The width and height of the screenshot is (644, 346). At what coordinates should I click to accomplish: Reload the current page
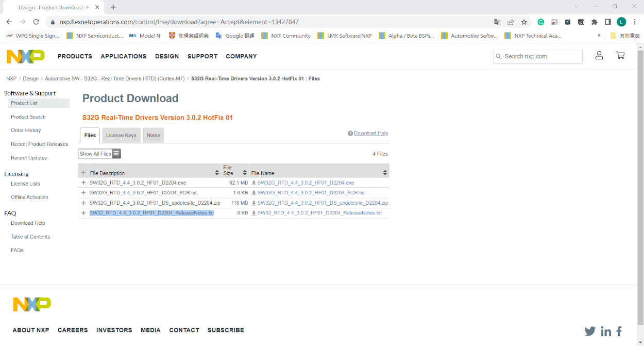[x=36, y=22]
